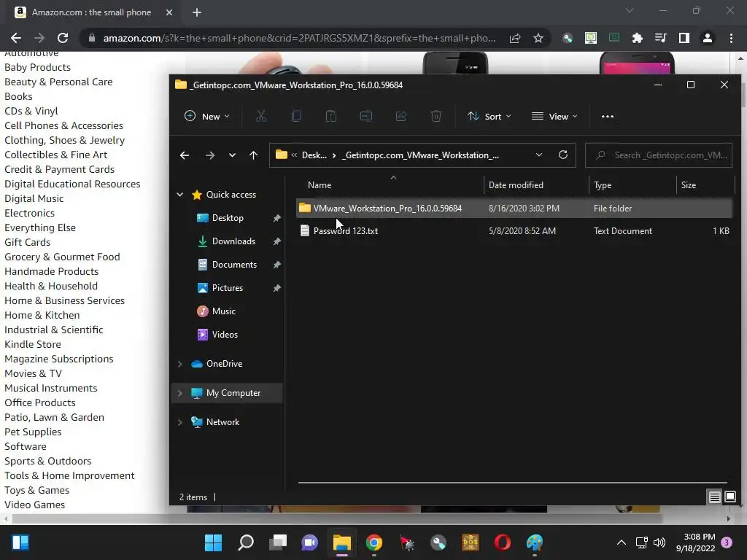This screenshot has height=560, width=747.
Task: Select Downloads in Quick access
Action: pyautogui.click(x=233, y=241)
